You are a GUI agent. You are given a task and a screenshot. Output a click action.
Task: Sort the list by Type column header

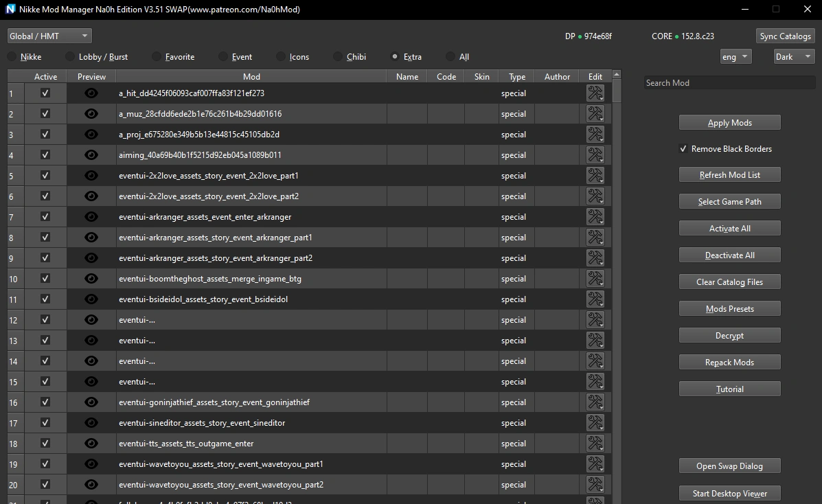tap(517, 77)
